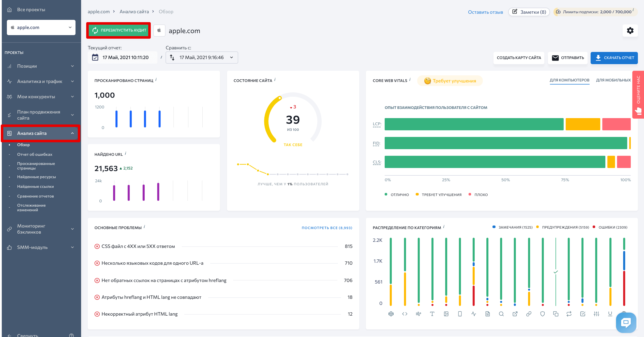Click the cube category icon

pos(391,314)
